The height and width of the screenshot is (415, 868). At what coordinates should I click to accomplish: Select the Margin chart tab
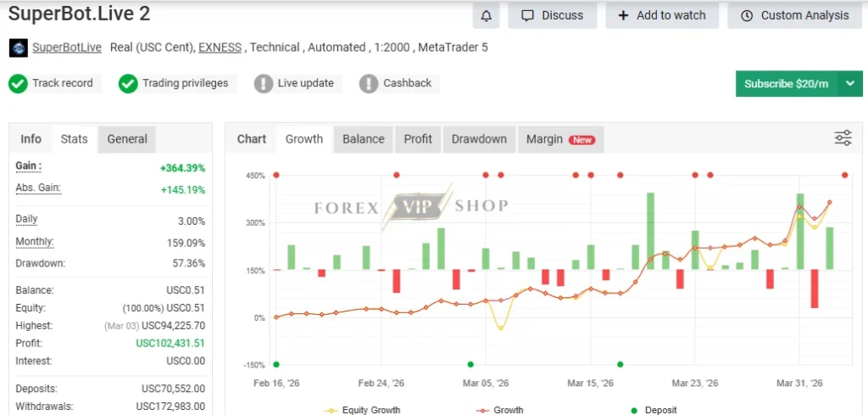coord(561,139)
